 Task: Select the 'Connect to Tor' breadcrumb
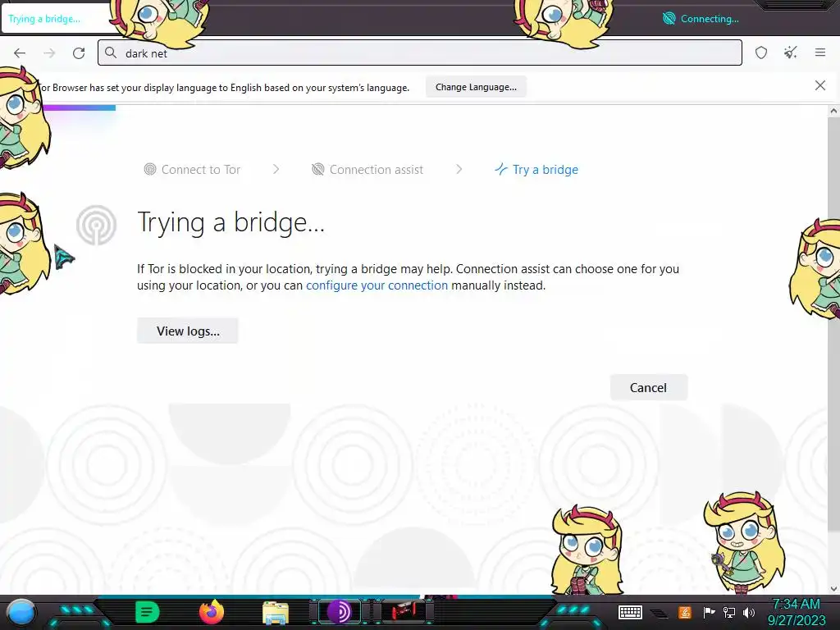(x=192, y=169)
